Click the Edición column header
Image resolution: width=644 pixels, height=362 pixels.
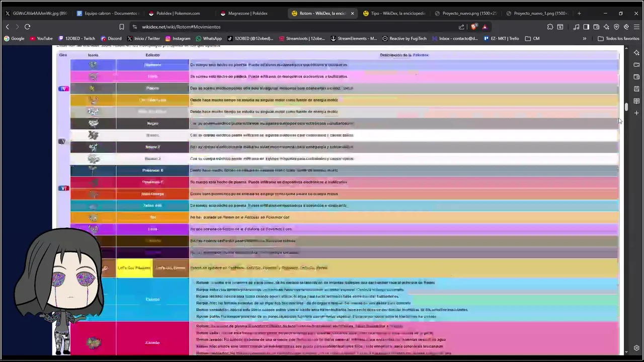click(152, 55)
